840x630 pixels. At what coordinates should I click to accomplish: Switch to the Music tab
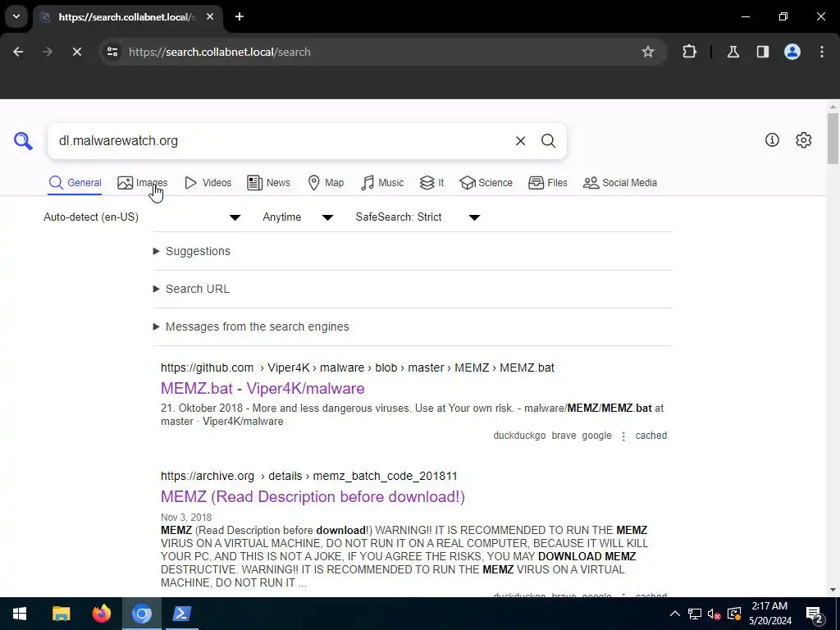[x=382, y=183]
